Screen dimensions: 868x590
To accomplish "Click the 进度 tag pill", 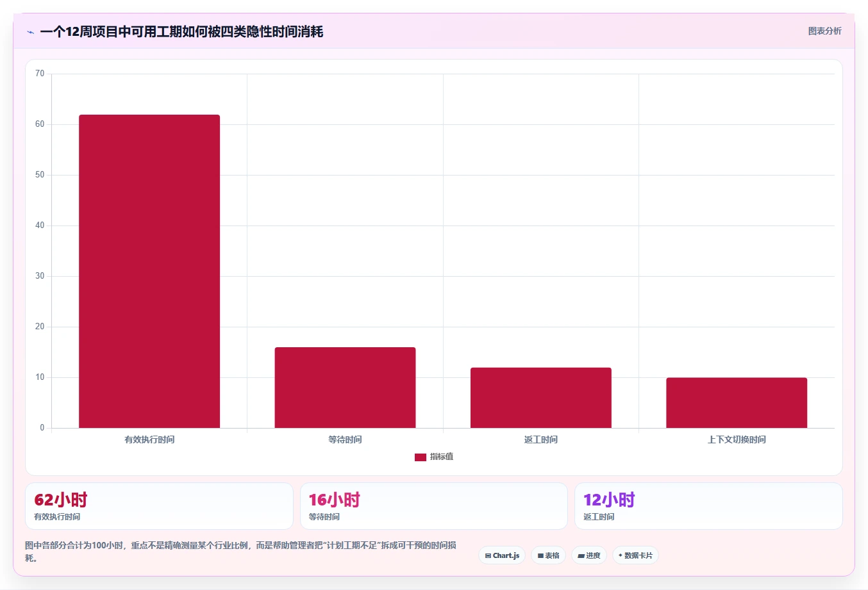I will 589,555.
